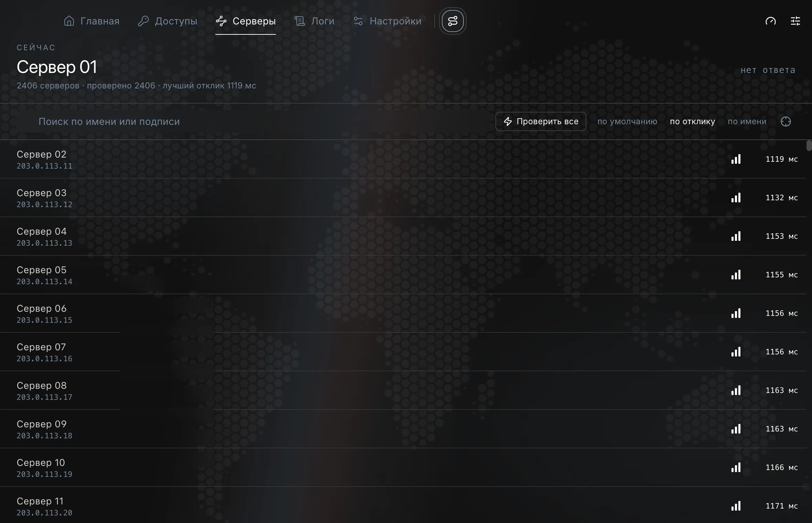Open the speedometer gauge icon
The height and width of the screenshot is (523, 812).
pos(771,21)
